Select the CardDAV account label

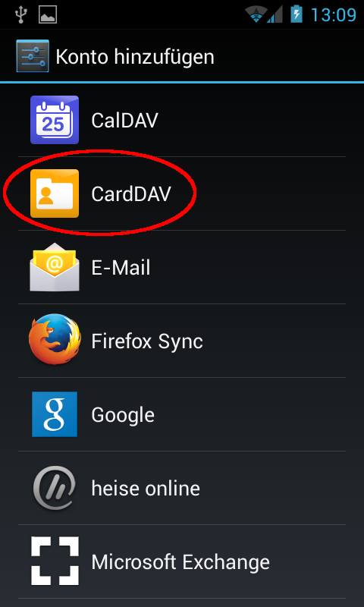130,193
